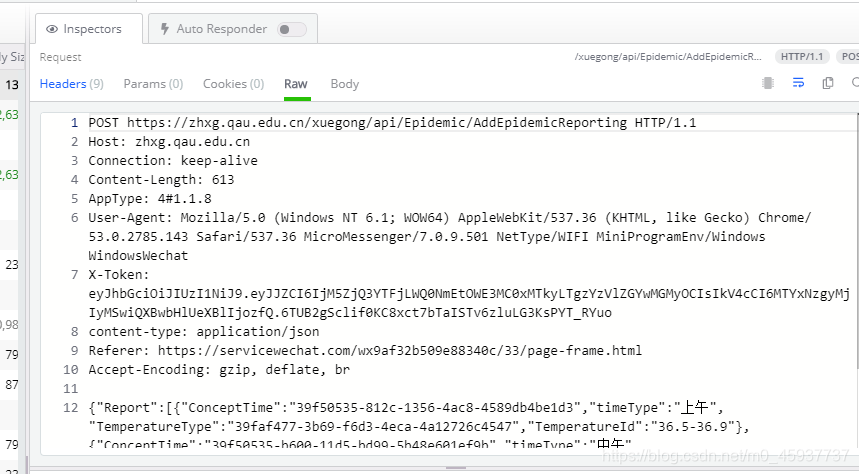The image size is (859, 474).
Task: Click the token line starting eyJhbGciOiJIUzI1NiJ9
Action: [x=469, y=294]
